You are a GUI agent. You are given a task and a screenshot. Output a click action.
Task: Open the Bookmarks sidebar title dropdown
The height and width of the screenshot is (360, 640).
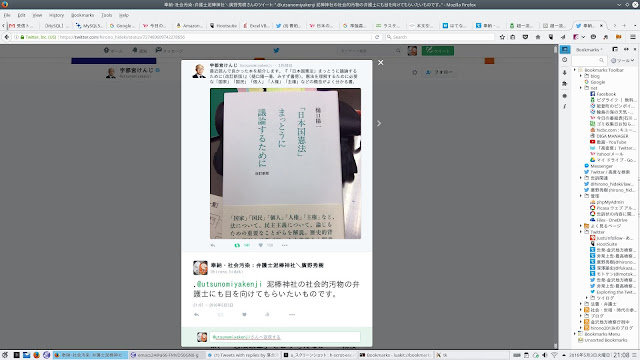click(x=589, y=50)
